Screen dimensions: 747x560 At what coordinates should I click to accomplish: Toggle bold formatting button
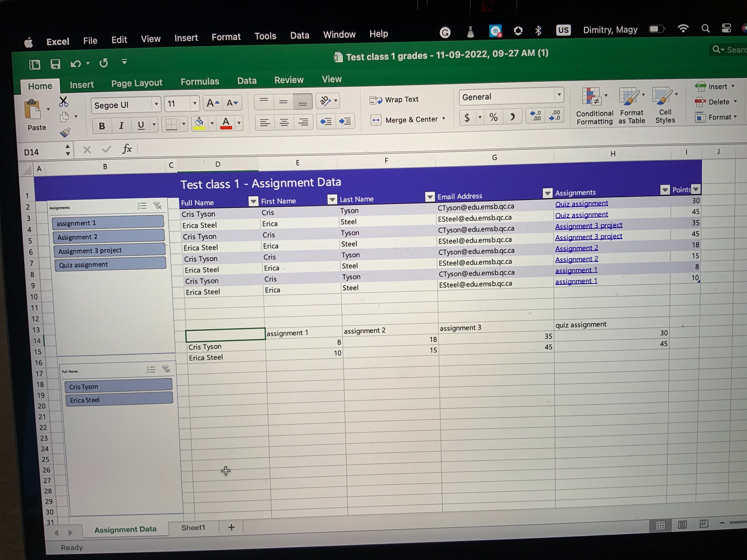[102, 126]
